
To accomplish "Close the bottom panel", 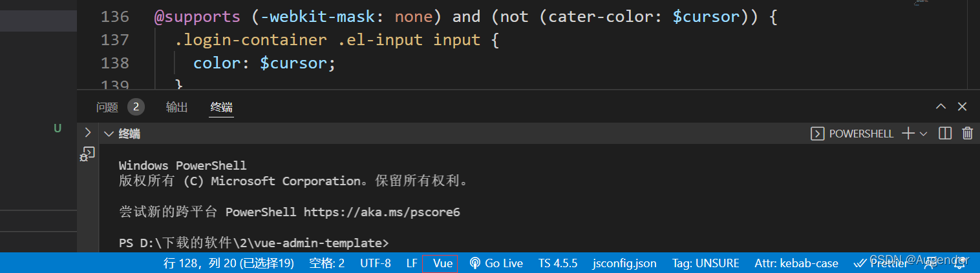I will pos(962,107).
